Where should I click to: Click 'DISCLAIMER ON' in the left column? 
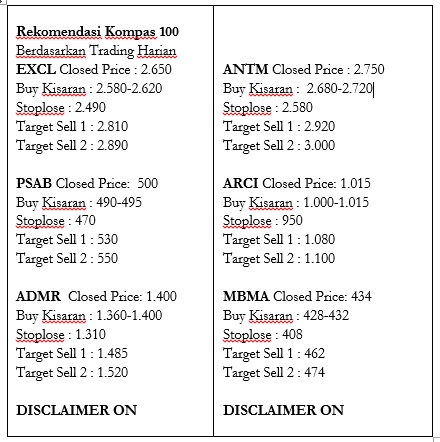(x=77, y=410)
